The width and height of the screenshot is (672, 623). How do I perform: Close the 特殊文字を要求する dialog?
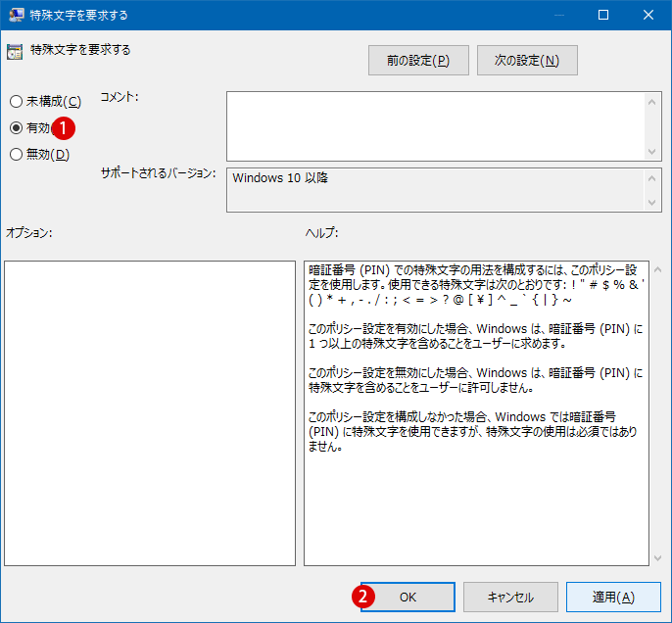pyautogui.click(x=648, y=15)
